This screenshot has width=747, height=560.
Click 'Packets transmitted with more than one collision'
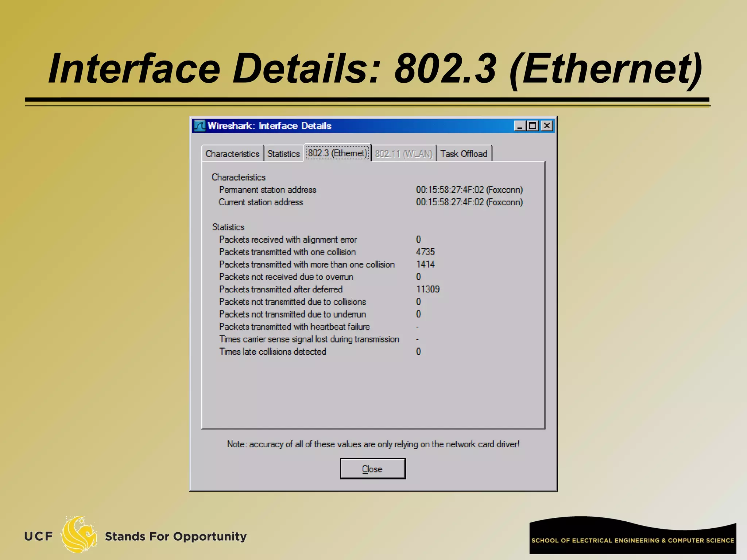click(307, 264)
